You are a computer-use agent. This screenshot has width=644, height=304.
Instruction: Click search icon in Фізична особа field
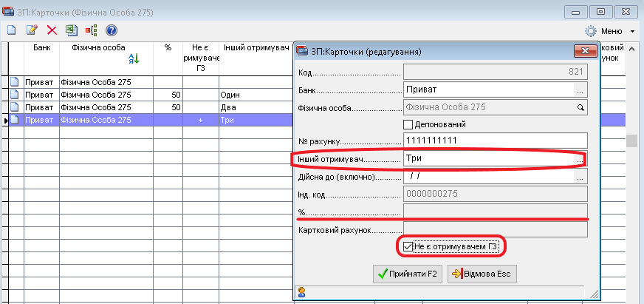click(580, 107)
